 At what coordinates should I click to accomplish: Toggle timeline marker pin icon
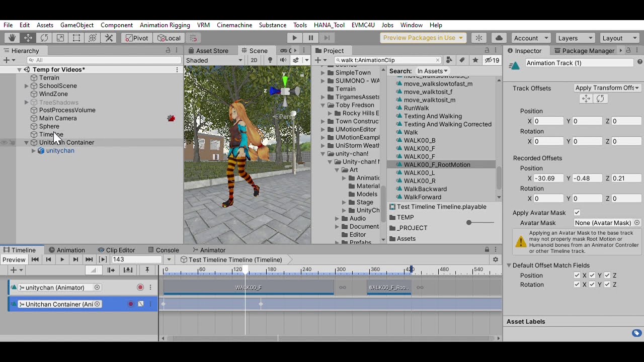click(x=147, y=270)
